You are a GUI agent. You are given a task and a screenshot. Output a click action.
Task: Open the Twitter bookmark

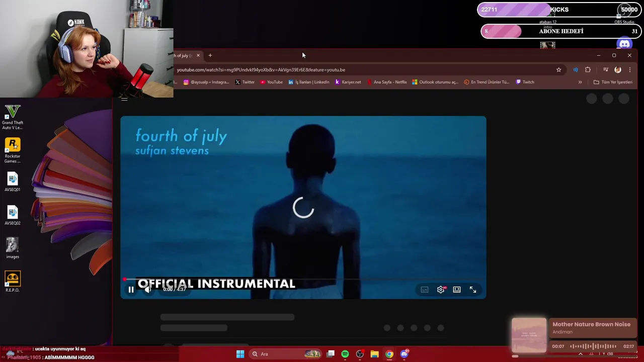coord(245,82)
